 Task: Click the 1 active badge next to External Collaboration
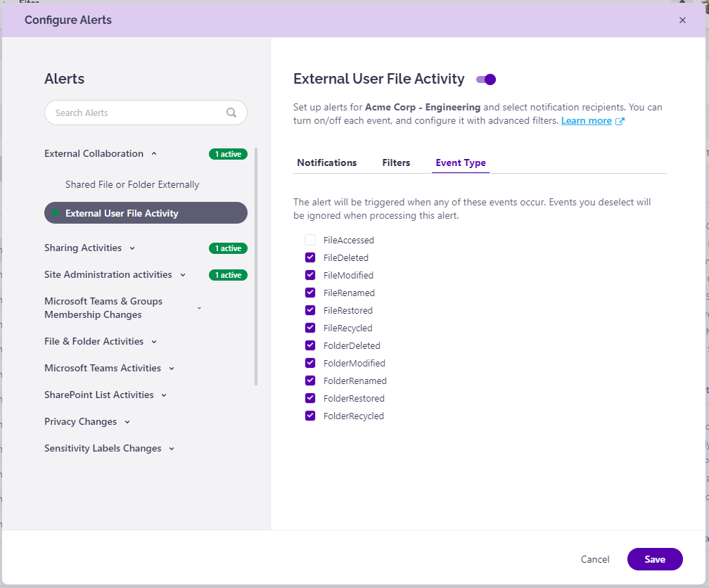point(228,153)
